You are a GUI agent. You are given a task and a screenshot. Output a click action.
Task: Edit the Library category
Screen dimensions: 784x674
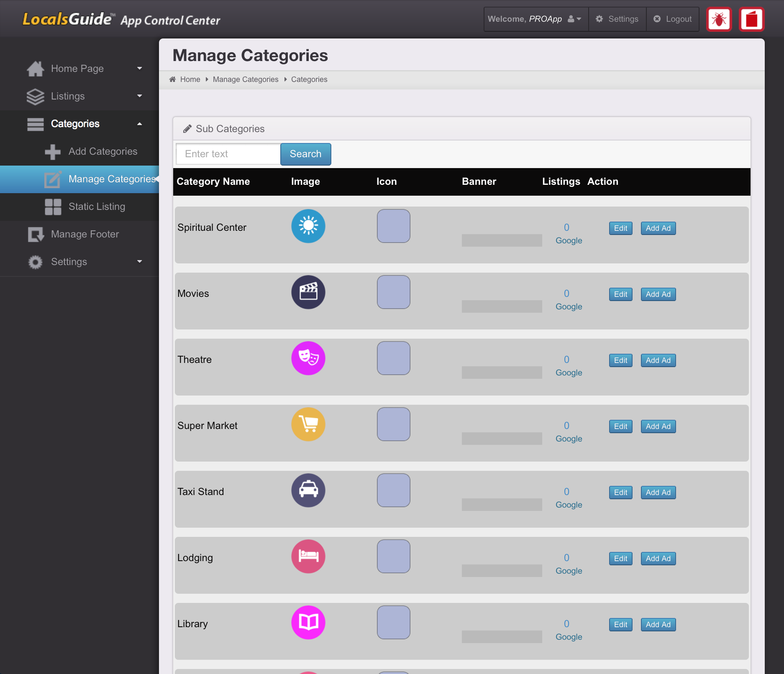[x=620, y=625]
